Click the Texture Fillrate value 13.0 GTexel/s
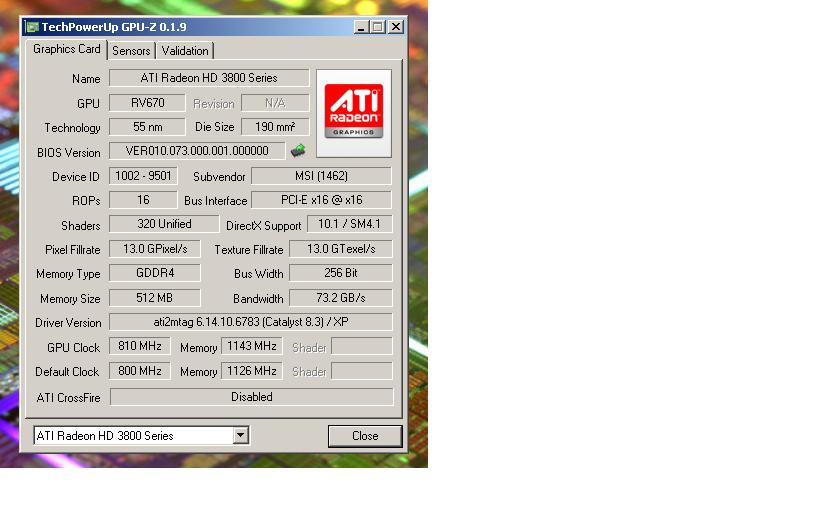This screenshot has width=840, height=525. [341, 249]
